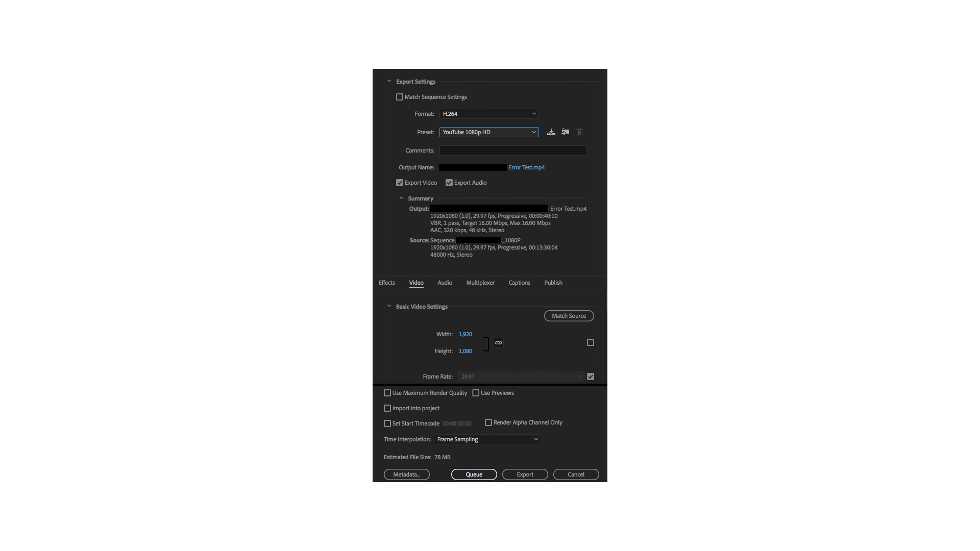Collapse the Basic Video Settings section
This screenshot has width=980, height=551.
[x=388, y=306]
